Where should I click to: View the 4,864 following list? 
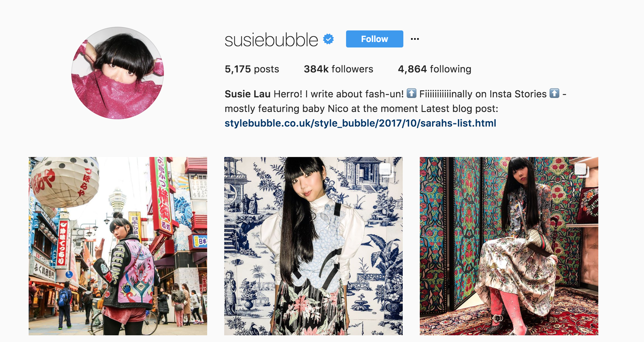pyautogui.click(x=434, y=69)
